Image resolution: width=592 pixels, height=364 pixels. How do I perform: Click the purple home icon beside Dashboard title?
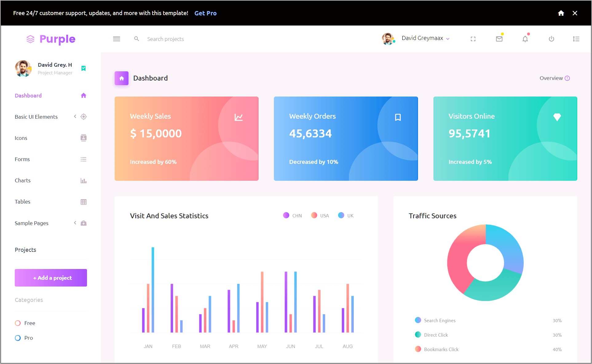(121, 78)
